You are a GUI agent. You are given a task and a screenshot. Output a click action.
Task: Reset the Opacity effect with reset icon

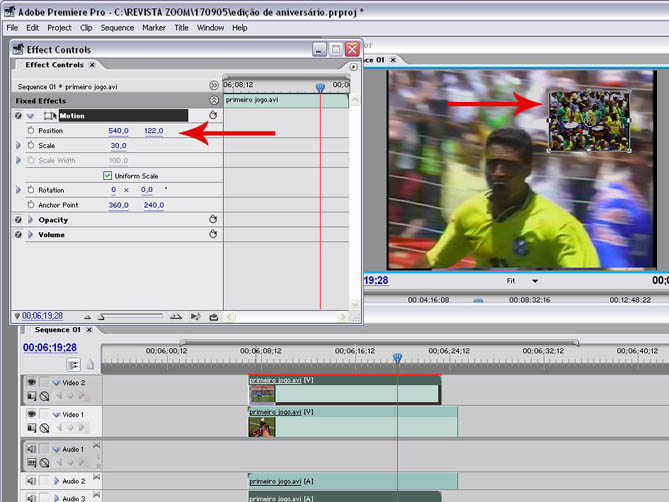(x=212, y=219)
